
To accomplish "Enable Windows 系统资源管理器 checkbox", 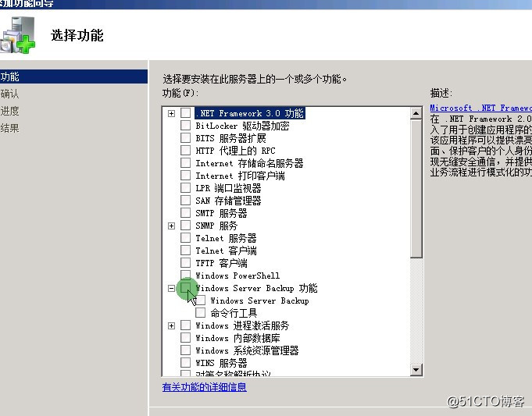I will (x=185, y=350).
